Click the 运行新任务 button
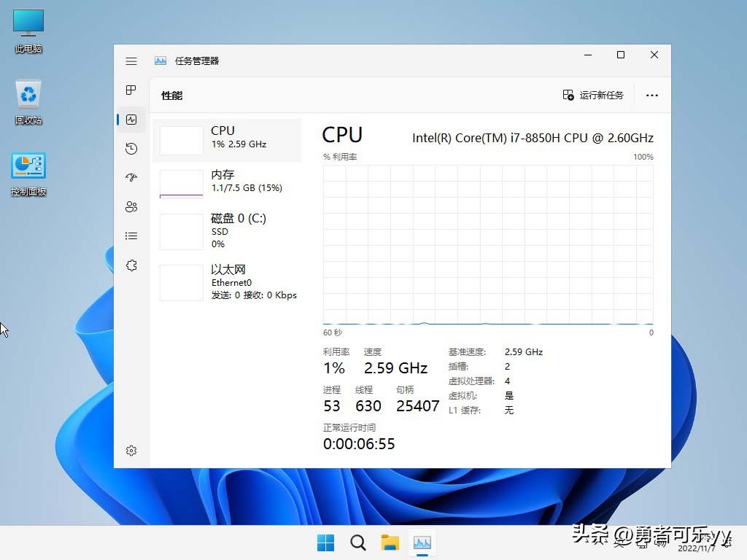This screenshot has width=747, height=560. pyautogui.click(x=593, y=95)
